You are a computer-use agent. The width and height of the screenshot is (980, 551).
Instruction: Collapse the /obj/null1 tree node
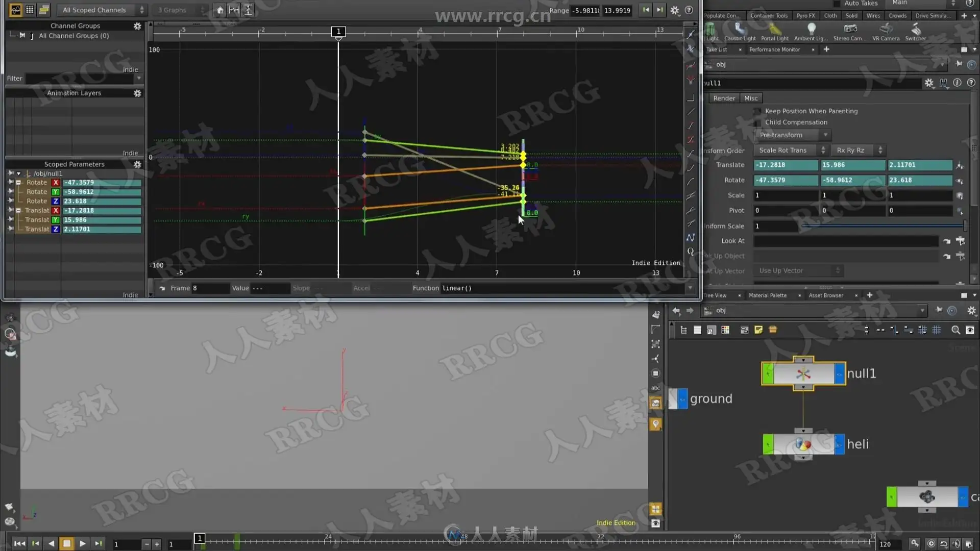point(19,173)
